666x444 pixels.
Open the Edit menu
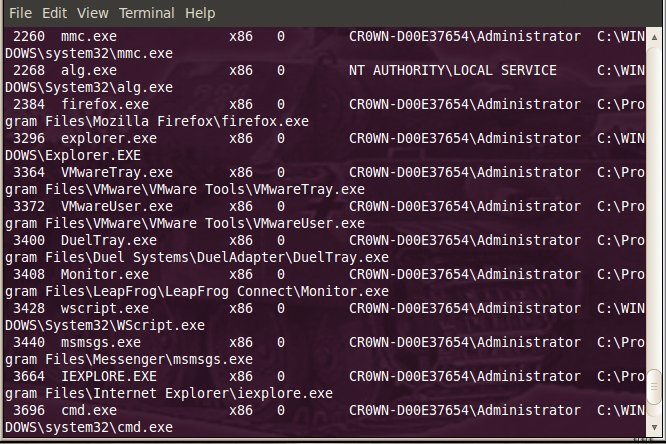tap(55, 13)
